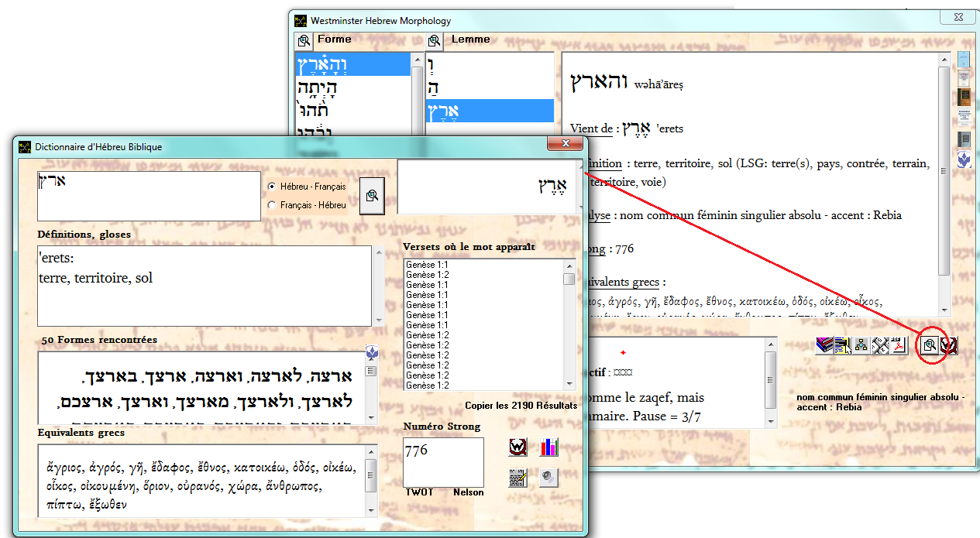Viewport: 980px width, 538px height.
Task: Click the crossed tools icon in Westminster toolbar
Action: 879,346
